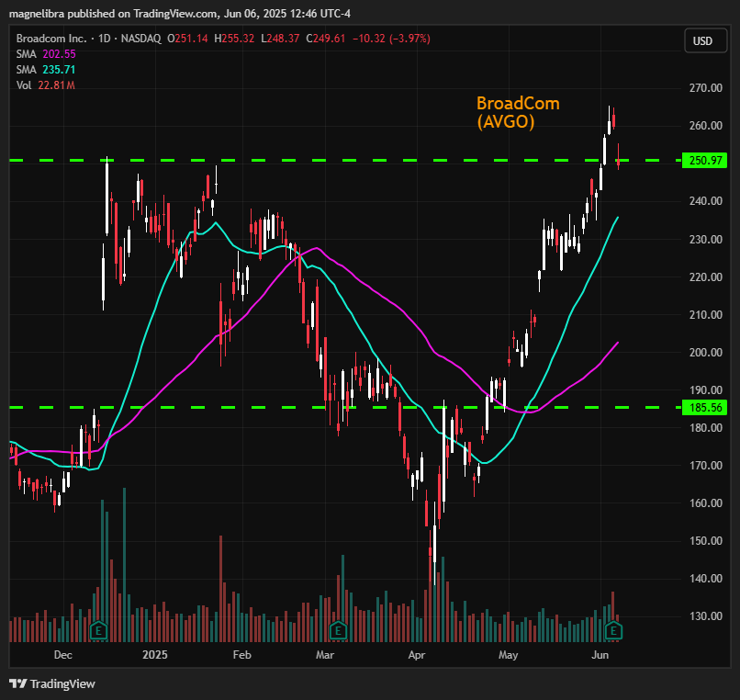Screen dimensions: 740x700
Task: Click the Mar label on time axis
Action: (x=325, y=655)
